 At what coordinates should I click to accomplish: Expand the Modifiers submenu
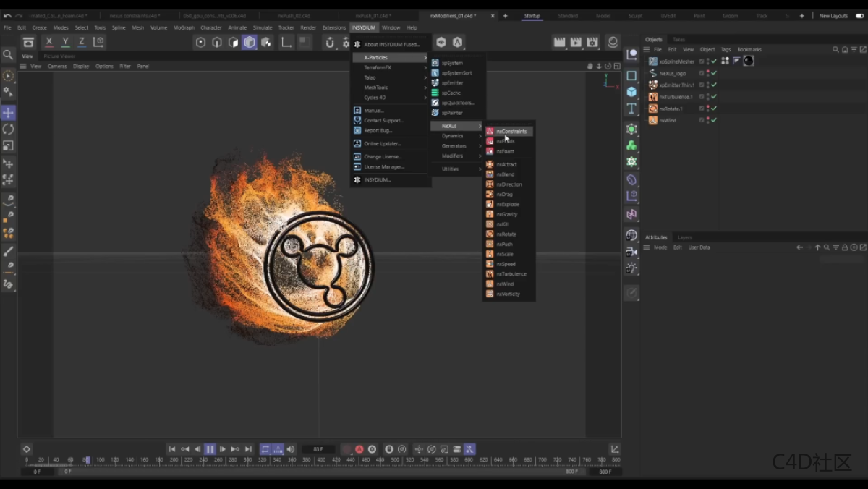(x=454, y=156)
